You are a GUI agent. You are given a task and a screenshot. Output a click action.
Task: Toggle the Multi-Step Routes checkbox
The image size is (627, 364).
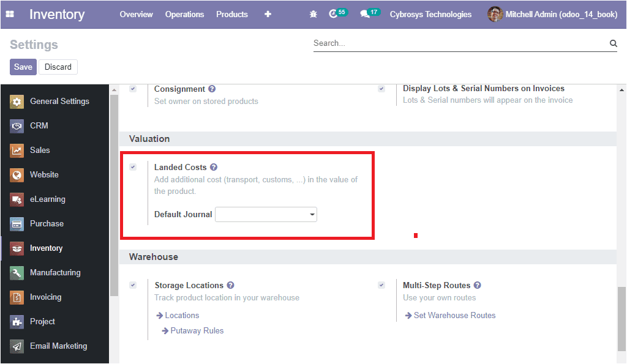[x=381, y=285]
